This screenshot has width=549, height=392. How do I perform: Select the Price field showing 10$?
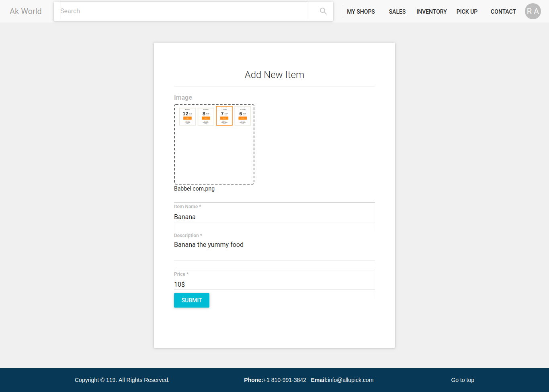pyautogui.click(x=274, y=284)
